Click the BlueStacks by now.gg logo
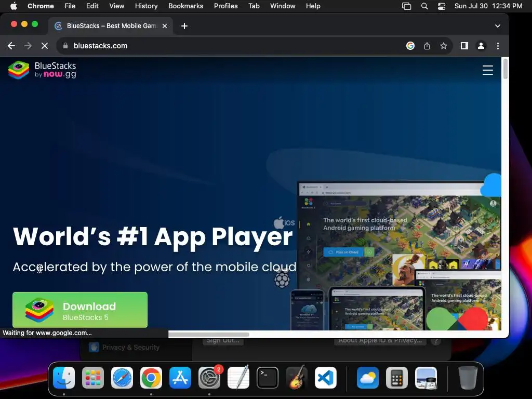The width and height of the screenshot is (532, 399). [x=42, y=70]
